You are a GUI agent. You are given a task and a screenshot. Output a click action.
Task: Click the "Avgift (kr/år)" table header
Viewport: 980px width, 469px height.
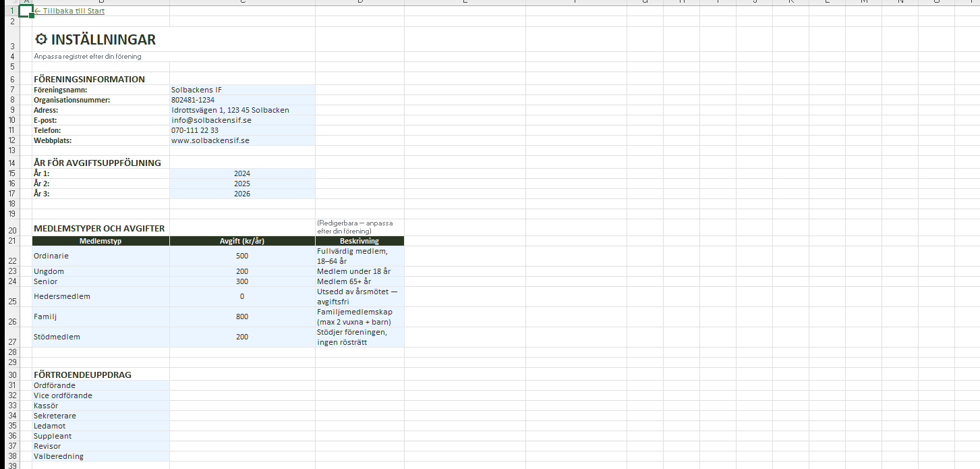tap(241, 241)
